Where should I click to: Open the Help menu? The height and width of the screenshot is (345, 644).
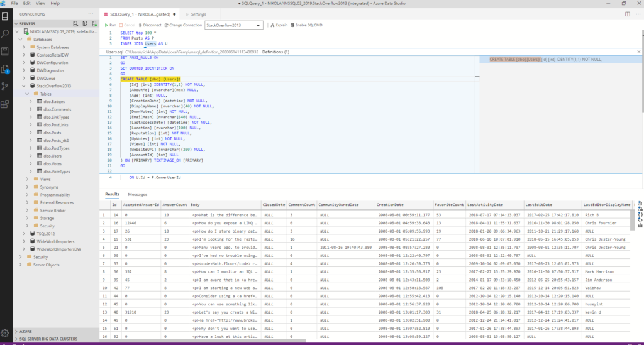(x=55, y=3)
